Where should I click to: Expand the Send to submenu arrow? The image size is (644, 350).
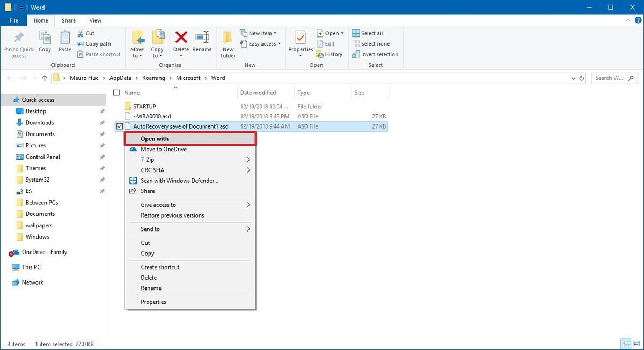[x=247, y=229]
